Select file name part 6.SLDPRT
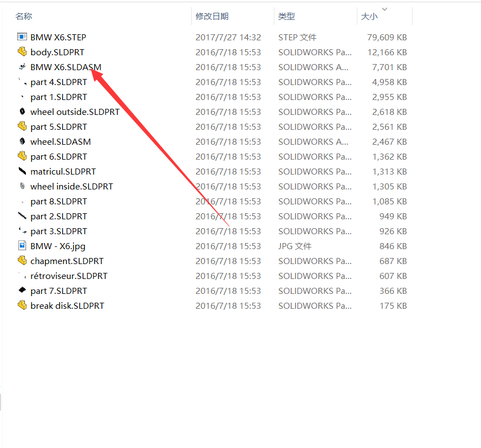Viewport: 481px width, 448px height. [59, 157]
